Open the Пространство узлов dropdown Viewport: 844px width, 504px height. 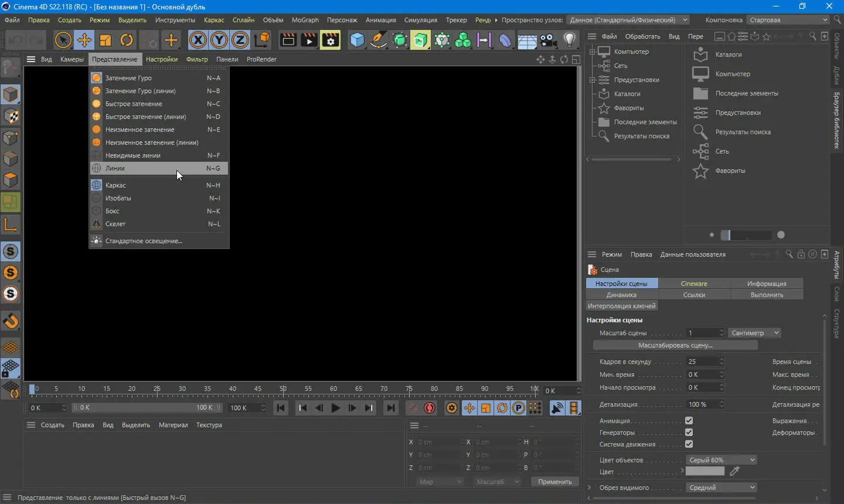pos(627,19)
